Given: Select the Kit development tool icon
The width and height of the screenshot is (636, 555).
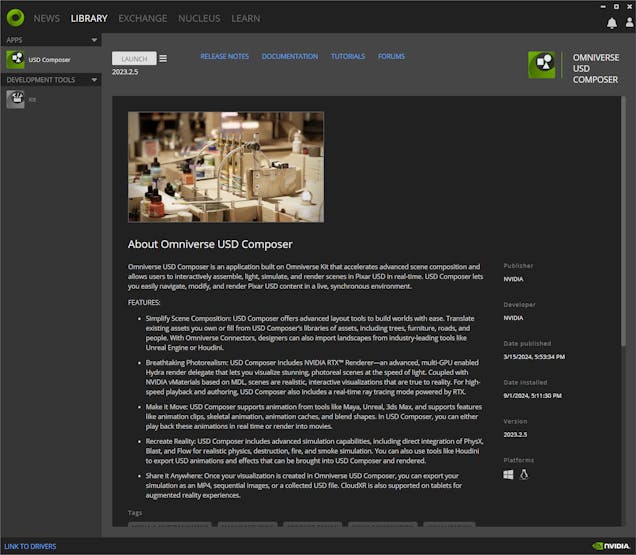Looking at the screenshot, I should tap(15, 99).
